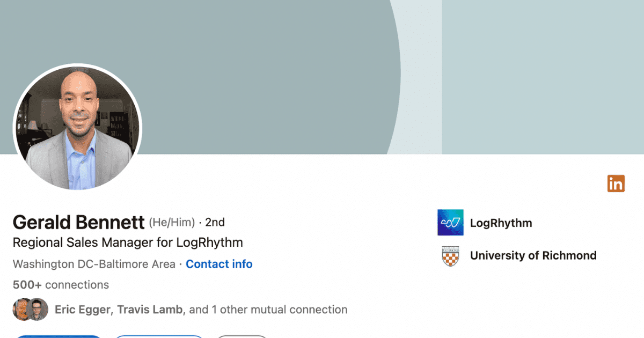Open the LogRhythm company name link
The width and height of the screenshot is (644, 338).
tap(501, 223)
